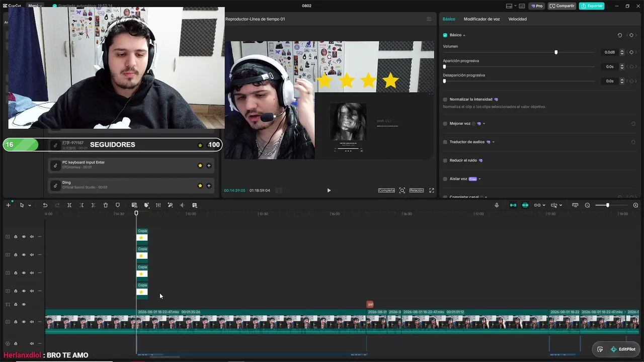This screenshot has width=644, height=362.
Task: Lock the main video track
Action: coord(16,321)
